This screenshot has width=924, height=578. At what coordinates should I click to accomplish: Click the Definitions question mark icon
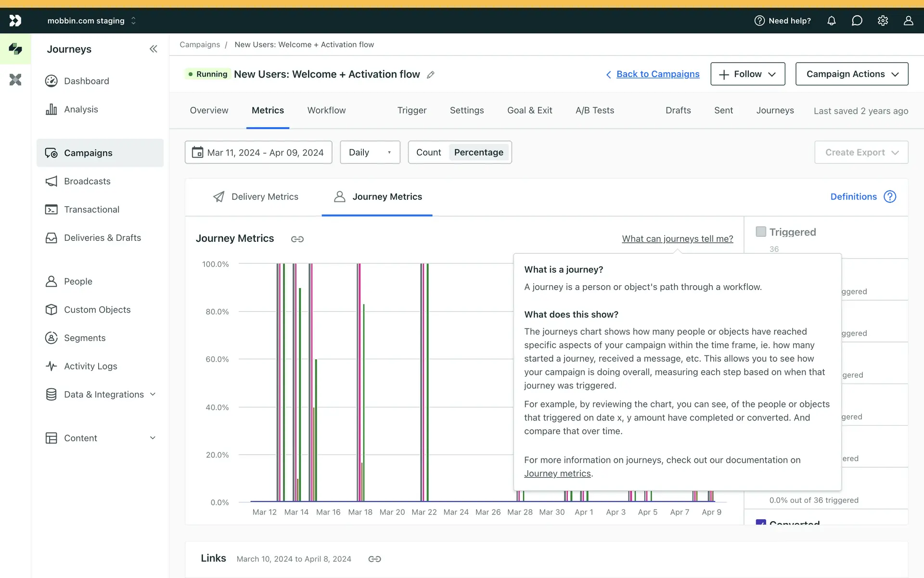890,197
